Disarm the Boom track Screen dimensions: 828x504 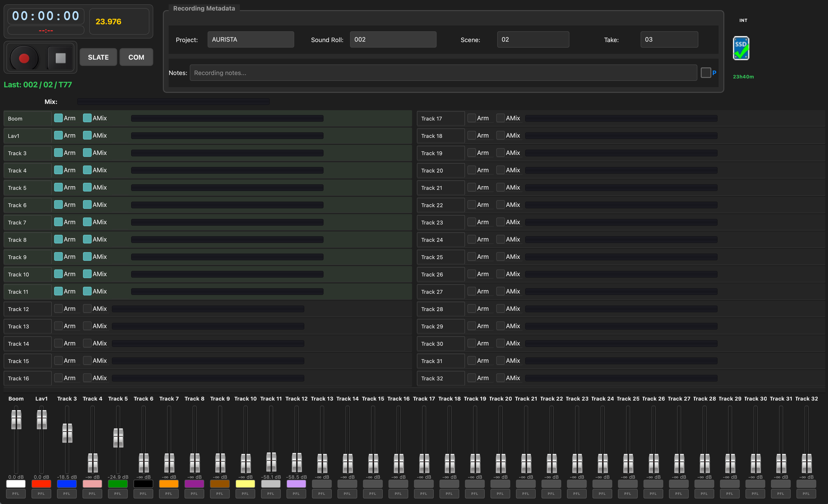pos(58,118)
